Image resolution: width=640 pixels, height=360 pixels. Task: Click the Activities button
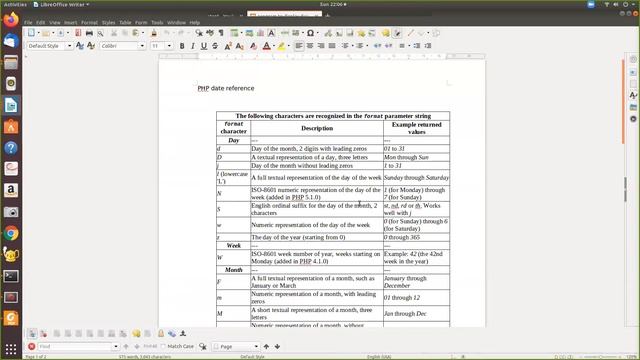click(15, 4)
